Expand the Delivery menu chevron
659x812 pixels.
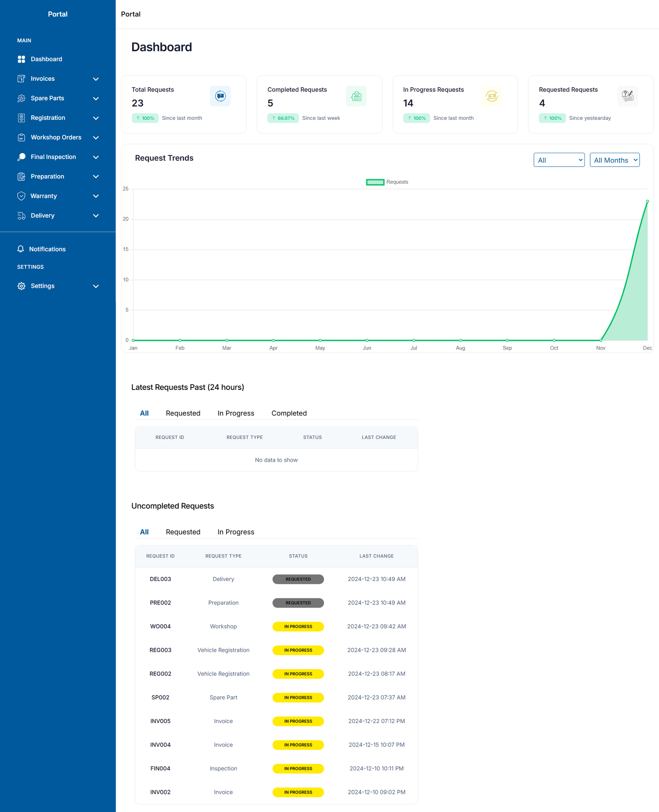click(96, 216)
